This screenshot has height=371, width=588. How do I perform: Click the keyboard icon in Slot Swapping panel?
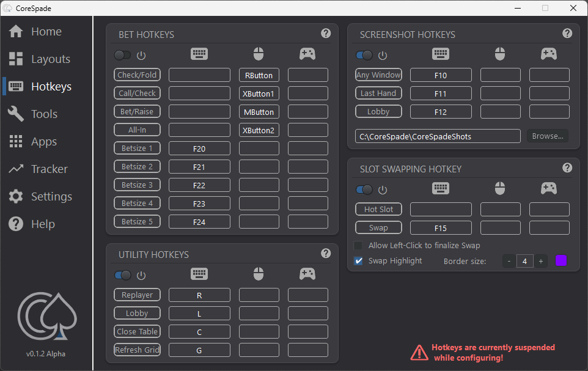point(441,188)
